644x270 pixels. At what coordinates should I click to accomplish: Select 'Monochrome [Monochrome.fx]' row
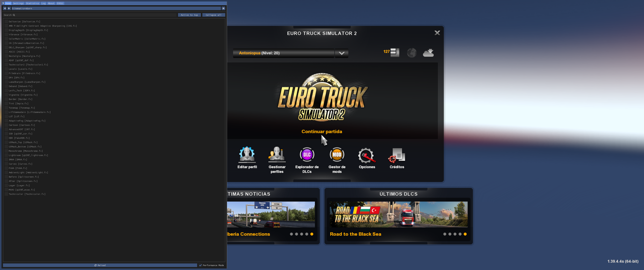pos(26,151)
